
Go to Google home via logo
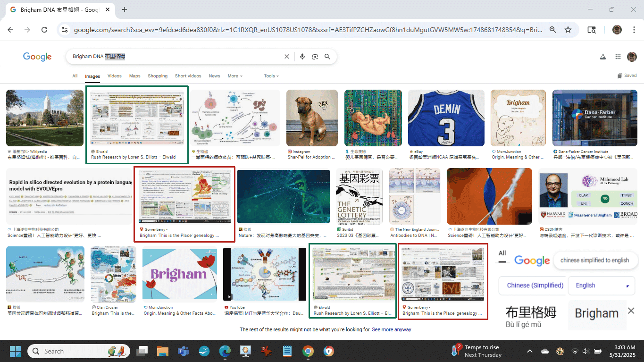pyautogui.click(x=37, y=57)
